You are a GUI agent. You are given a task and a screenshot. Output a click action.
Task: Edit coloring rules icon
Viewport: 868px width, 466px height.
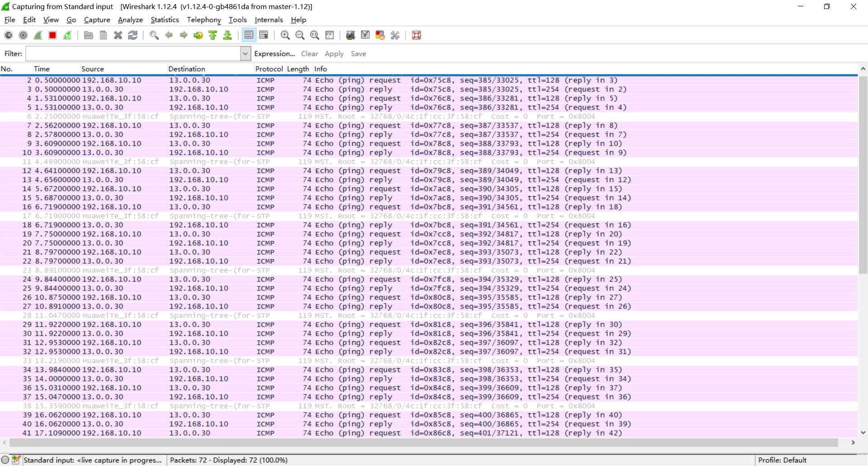[380, 35]
